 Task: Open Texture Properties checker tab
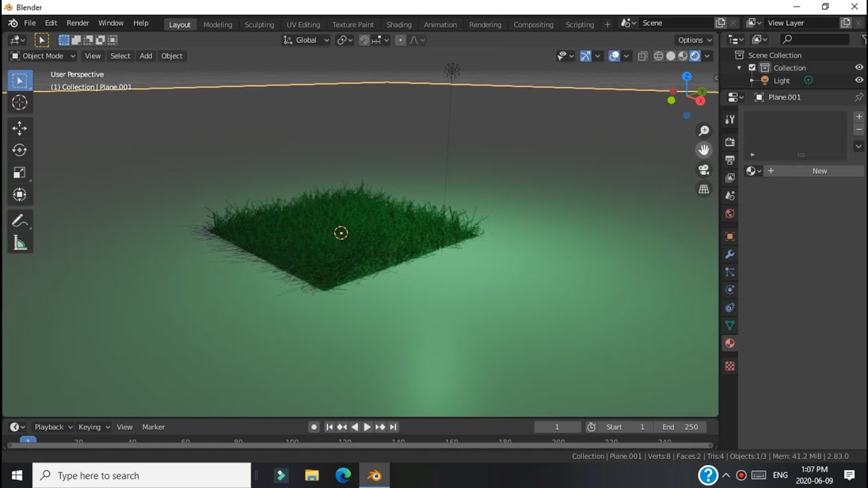(730, 366)
